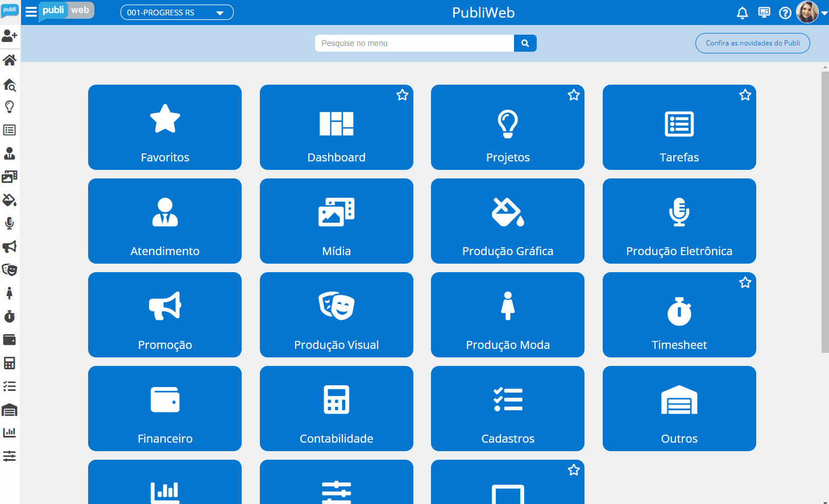Screen dimensions: 829x504
Task: Open Financeiro from sidebar wallet icon
Action: (10, 340)
